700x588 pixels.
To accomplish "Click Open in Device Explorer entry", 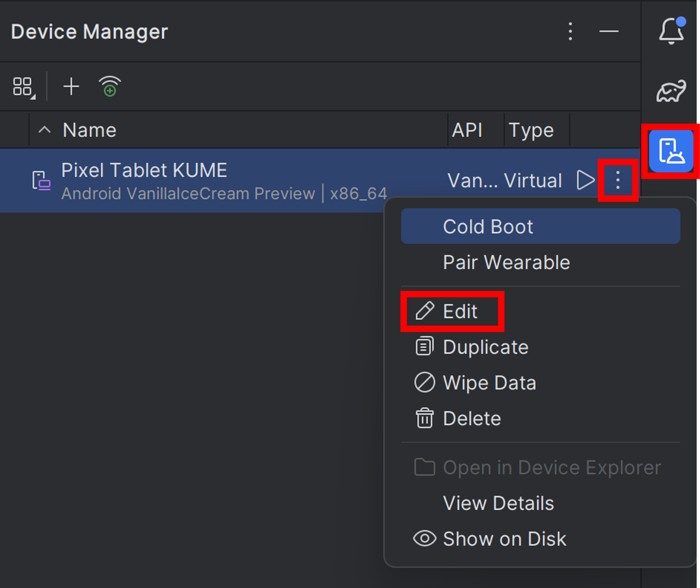I will click(x=540, y=467).
